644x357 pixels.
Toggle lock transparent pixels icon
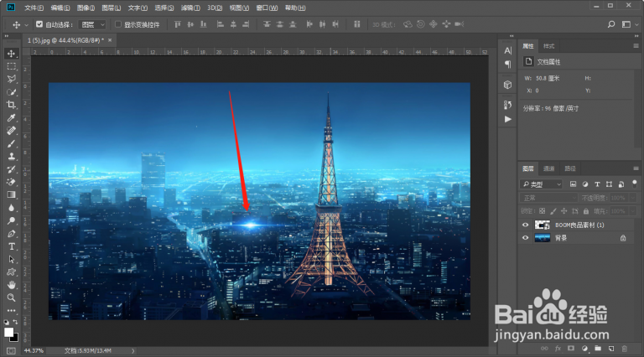pos(543,211)
